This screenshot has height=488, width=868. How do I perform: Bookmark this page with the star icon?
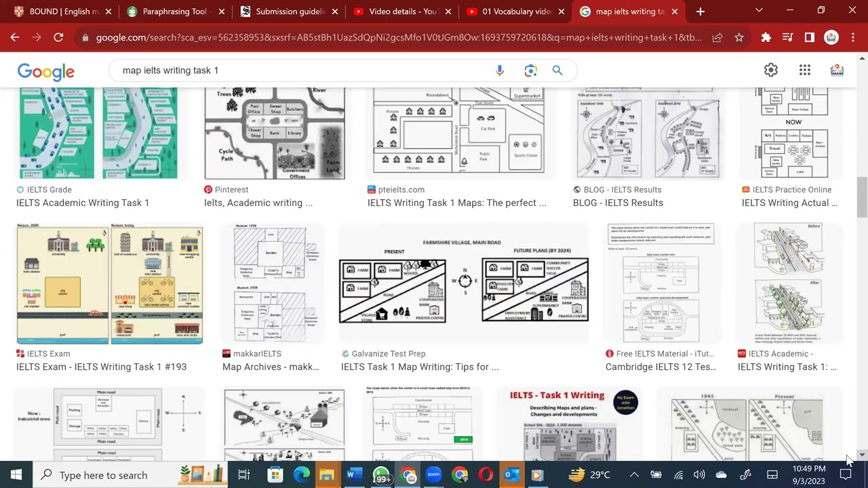(739, 38)
